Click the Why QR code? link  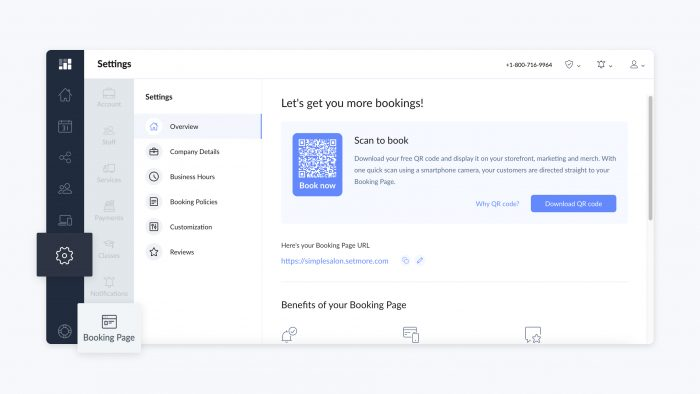coord(497,204)
